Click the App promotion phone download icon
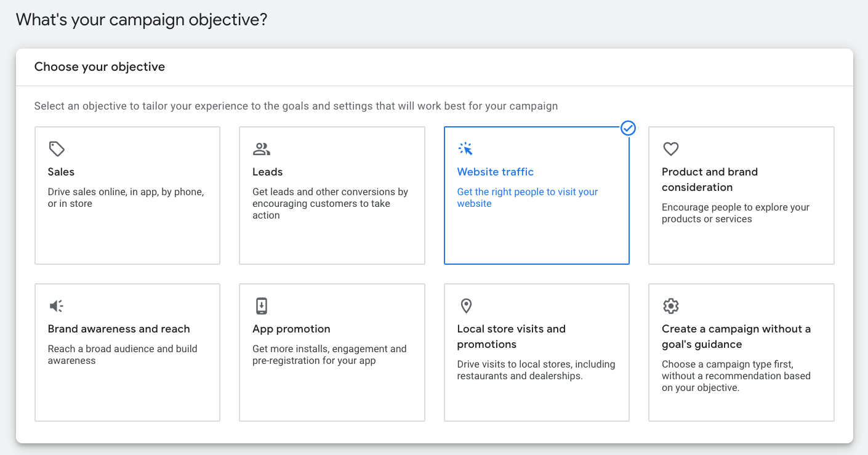The width and height of the screenshot is (868, 455). (262, 306)
